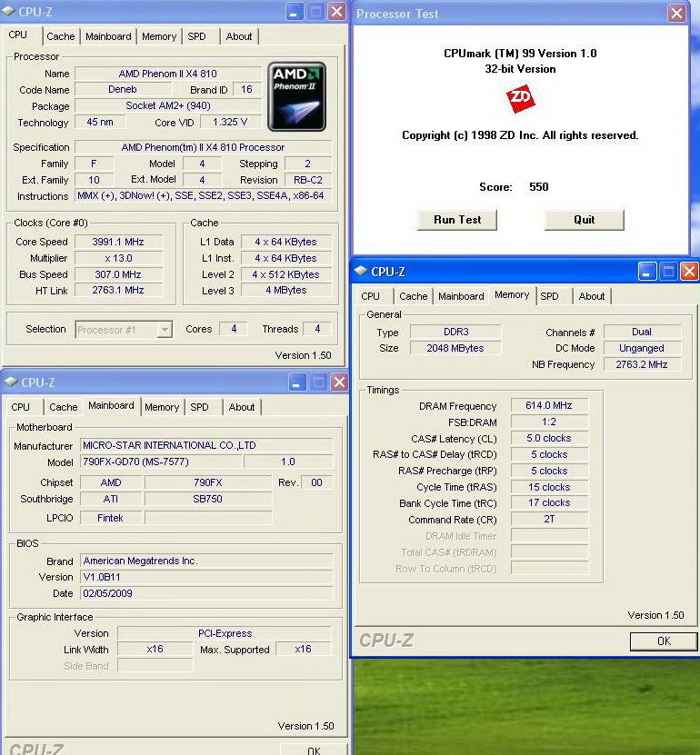Click the Level 2 cache value 4 x 512 KBytes
The height and width of the screenshot is (755, 700).
(286, 274)
